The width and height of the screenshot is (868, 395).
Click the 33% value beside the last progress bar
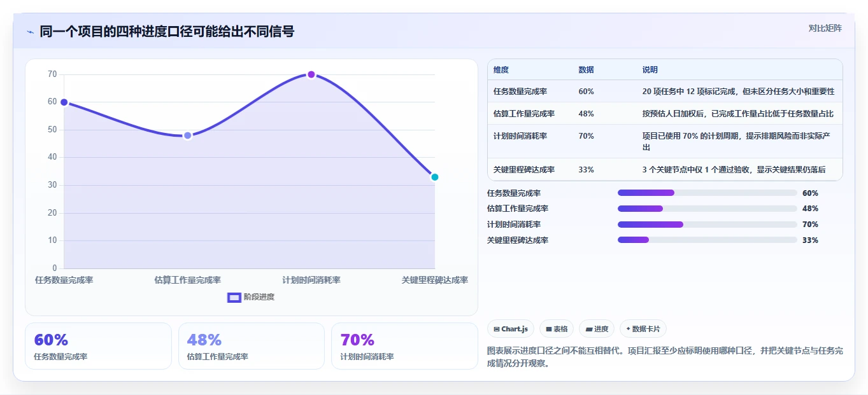tap(810, 240)
